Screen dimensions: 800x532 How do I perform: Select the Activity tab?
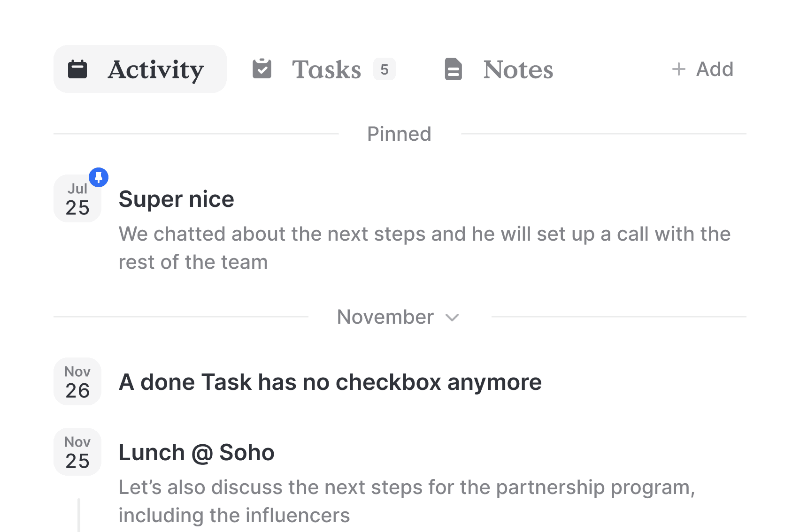[140, 69]
